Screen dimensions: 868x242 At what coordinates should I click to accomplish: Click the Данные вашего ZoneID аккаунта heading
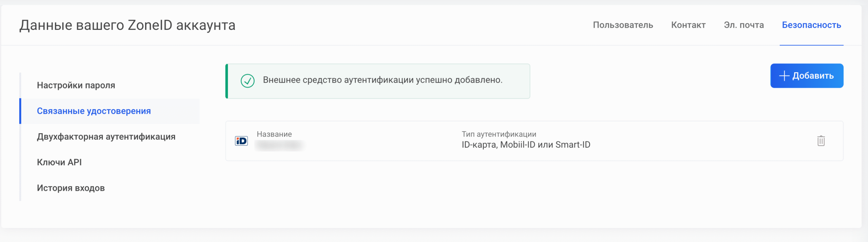[x=127, y=25]
